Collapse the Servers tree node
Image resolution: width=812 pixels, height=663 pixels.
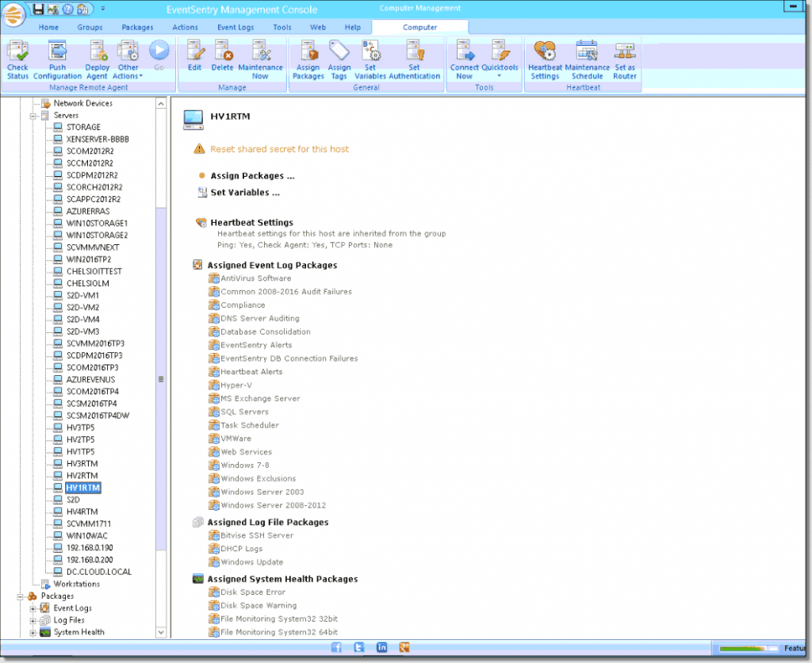tap(33, 116)
